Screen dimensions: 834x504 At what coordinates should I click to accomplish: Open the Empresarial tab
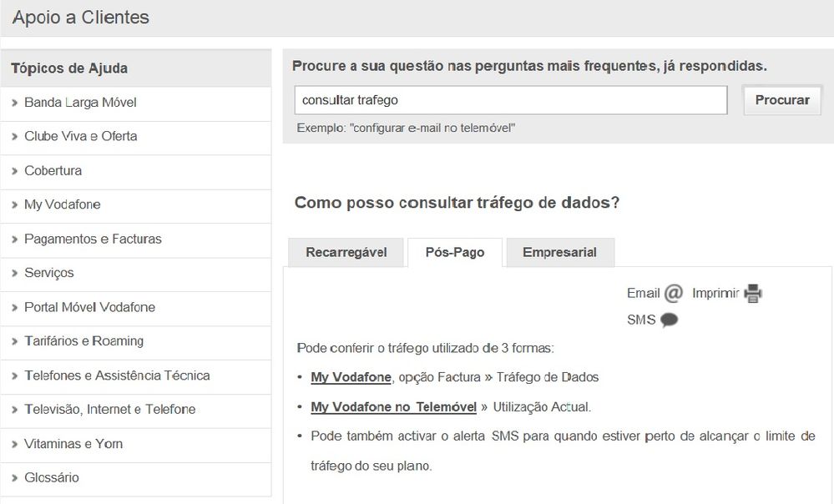[x=559, y=252]
